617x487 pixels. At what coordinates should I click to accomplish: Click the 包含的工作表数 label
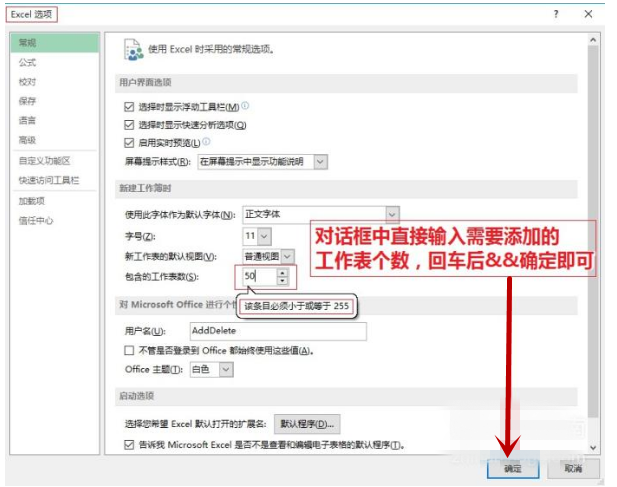(162, 277)
